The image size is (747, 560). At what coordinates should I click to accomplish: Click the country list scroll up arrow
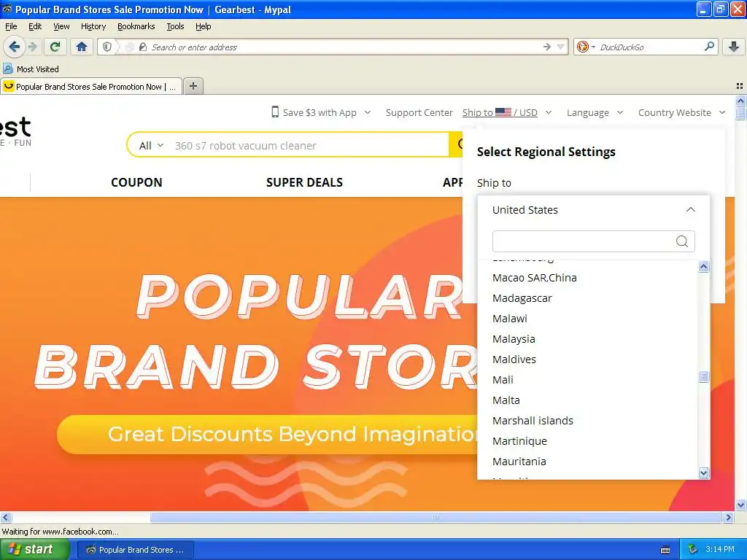click(704, 267)
